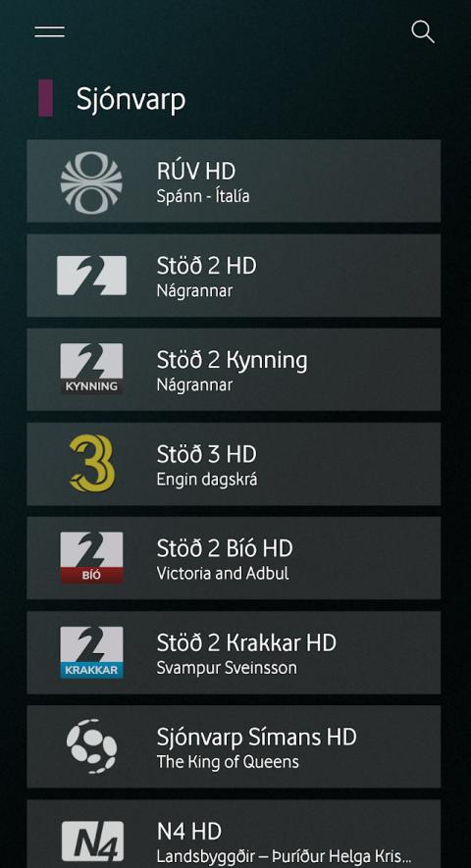This screenshot has height=868, width=471.
Task: Select the Stöð 2 Bíó logo
Action: tap(91, 557)
